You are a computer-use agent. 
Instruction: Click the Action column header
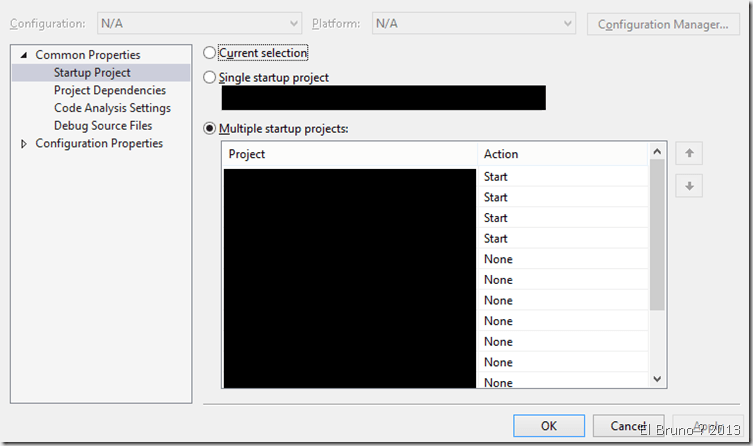(x=563, y=154)
